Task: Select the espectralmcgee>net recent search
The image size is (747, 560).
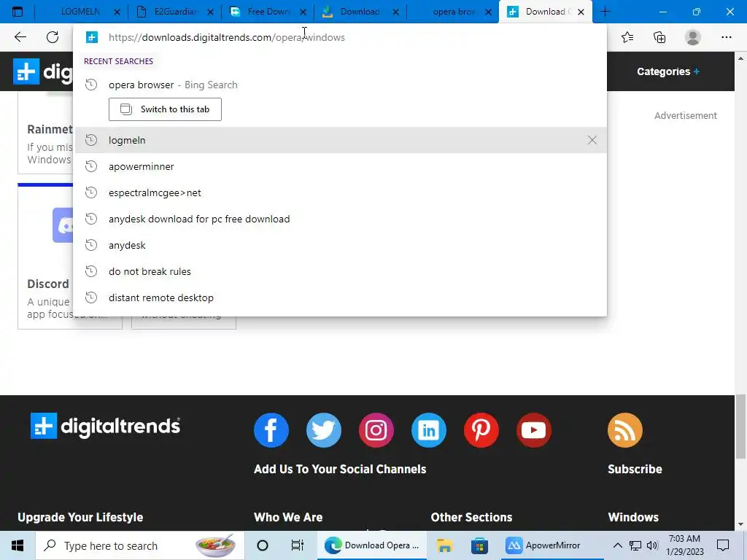Action: [341, 192]
